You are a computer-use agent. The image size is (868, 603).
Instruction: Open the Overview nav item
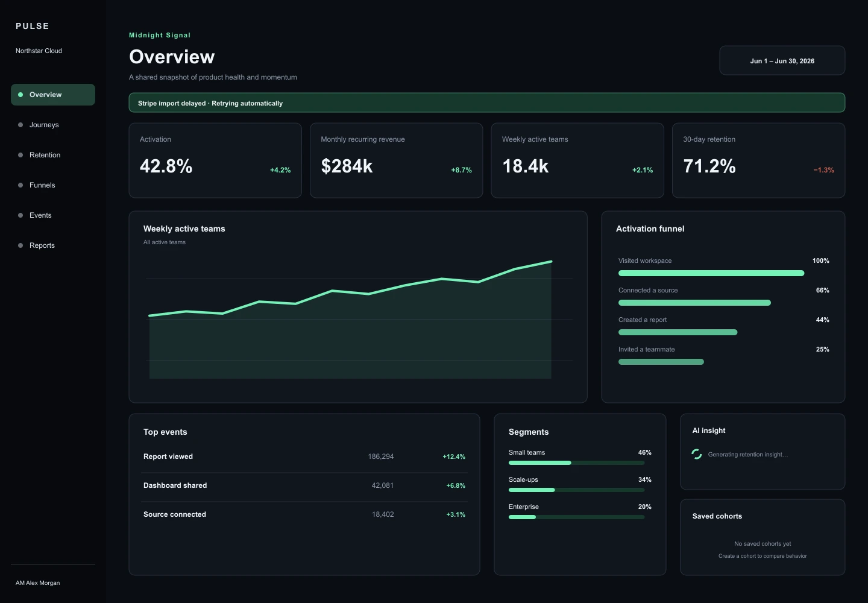coord(53,95)
